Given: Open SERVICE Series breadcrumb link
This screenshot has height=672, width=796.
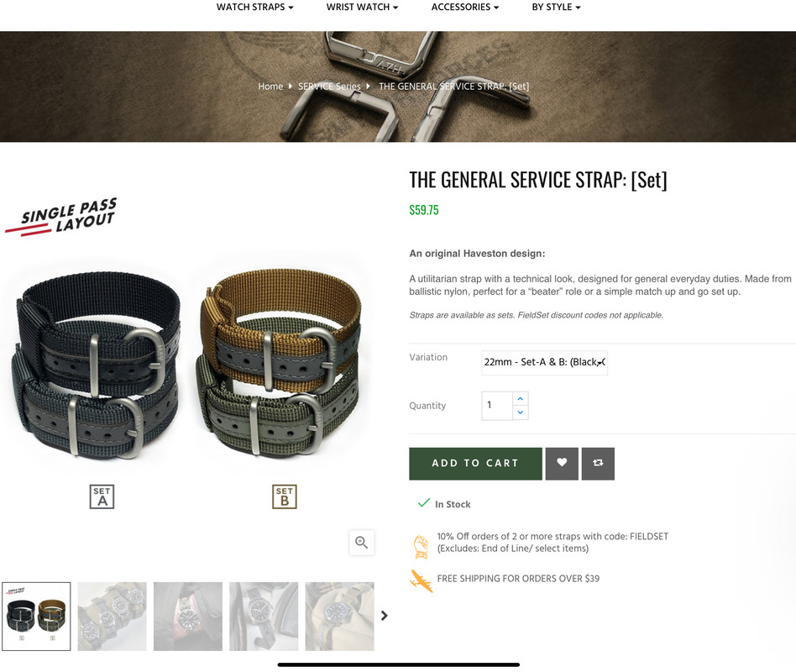Looking at the screenshot, I should coord(329,87).
